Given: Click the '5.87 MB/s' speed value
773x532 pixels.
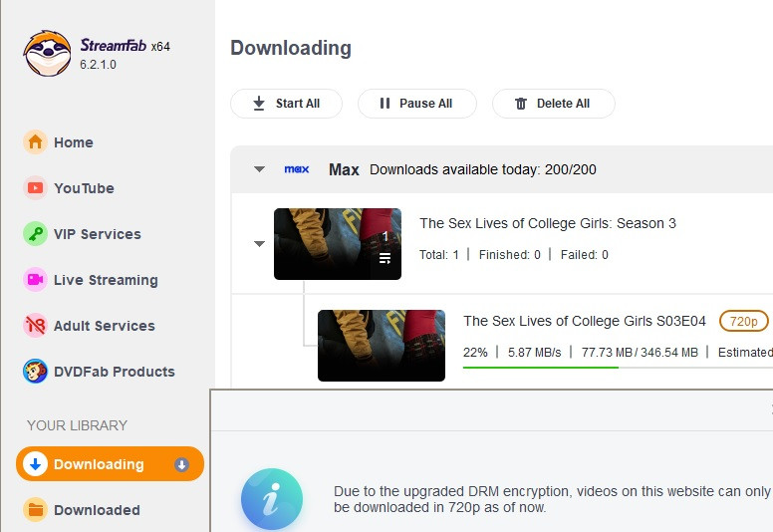Looking at the screenshot, I should tap(534, 353).
